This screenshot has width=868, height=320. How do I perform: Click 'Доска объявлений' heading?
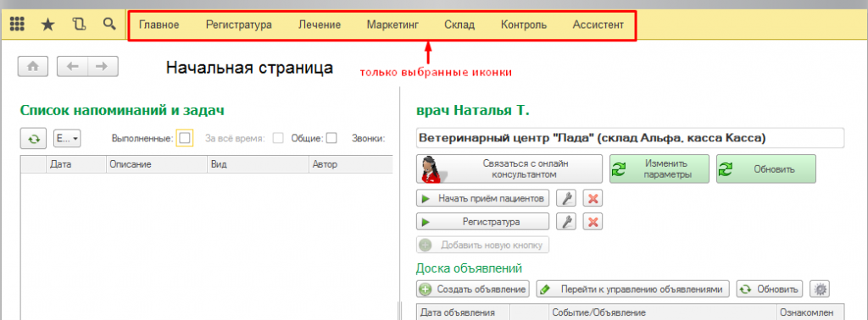point(469,268)
